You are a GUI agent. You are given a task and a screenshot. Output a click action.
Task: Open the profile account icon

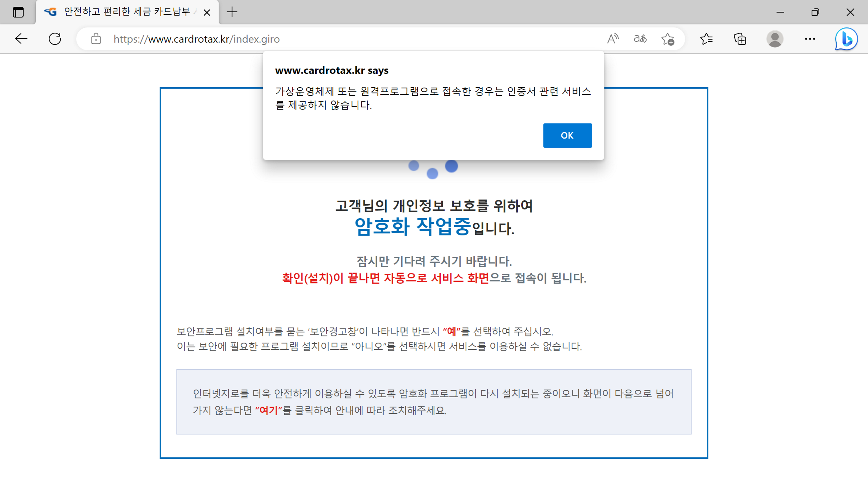point(775,39)
